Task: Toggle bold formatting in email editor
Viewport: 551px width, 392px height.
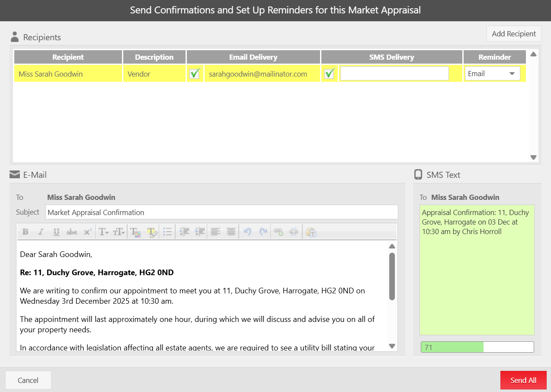Action: tap(26, 232)
